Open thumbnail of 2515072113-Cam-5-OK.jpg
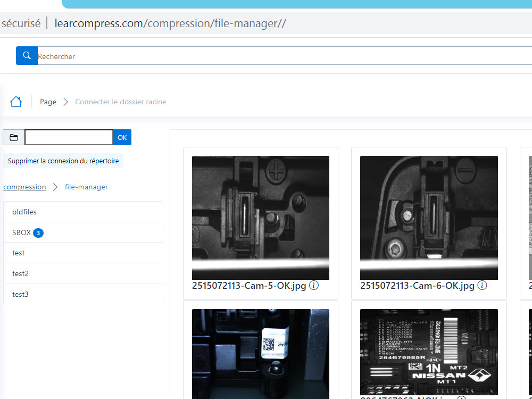532x399 pixels. click(261, 218)
